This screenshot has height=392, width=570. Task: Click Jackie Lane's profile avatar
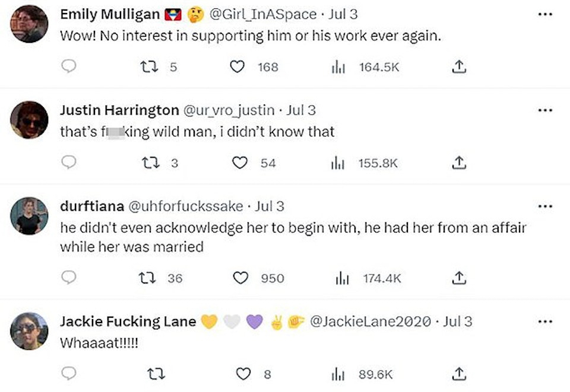(x=29, y=331)
